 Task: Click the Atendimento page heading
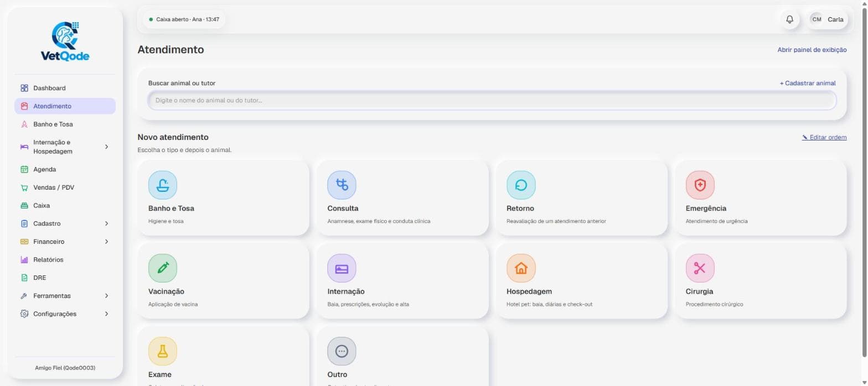(170, 50)
